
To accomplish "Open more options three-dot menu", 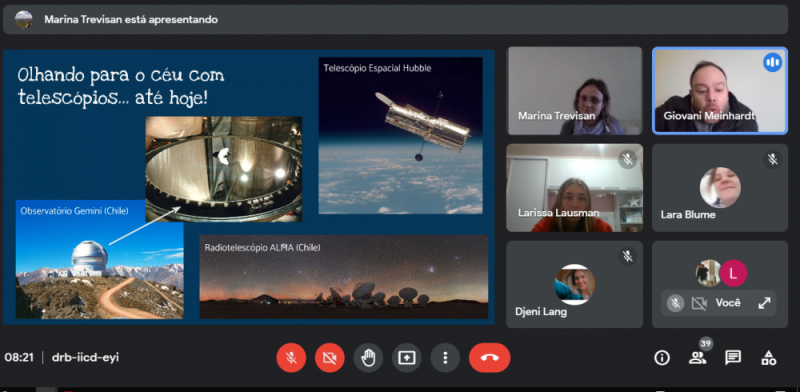I will click(445, 358).
